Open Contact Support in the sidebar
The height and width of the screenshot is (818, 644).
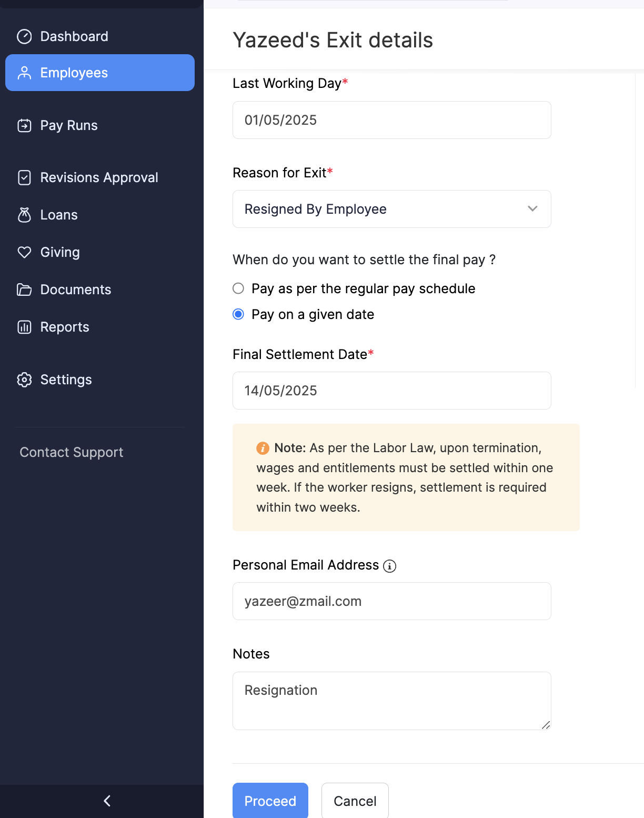point(72,452)
